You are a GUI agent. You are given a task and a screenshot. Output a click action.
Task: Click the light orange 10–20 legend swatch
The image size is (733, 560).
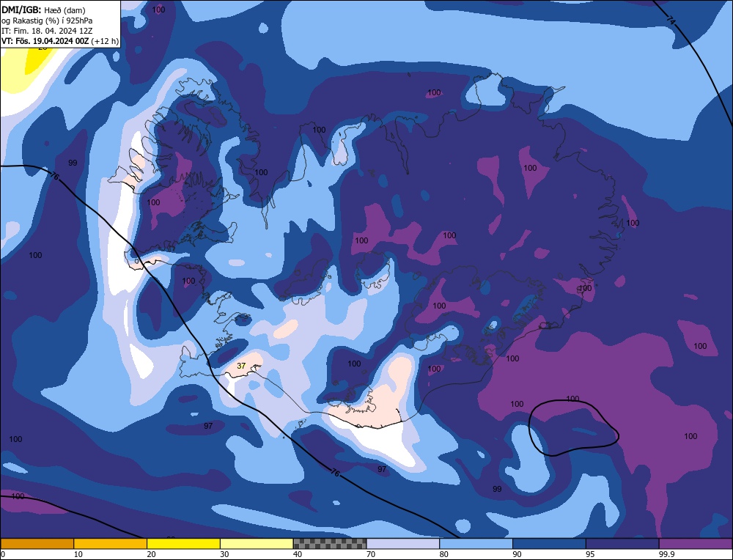[111, 543]
